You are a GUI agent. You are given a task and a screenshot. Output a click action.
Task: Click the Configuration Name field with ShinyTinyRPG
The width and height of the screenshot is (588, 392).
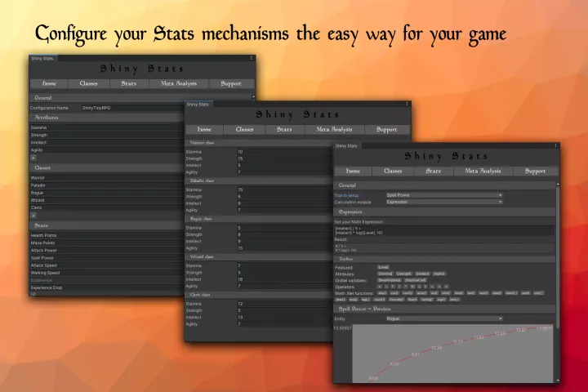[133, 108]
